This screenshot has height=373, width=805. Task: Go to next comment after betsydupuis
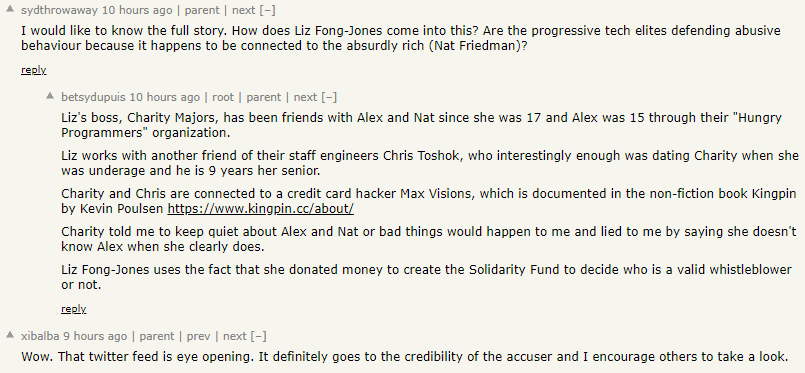(x=305, y=97)
